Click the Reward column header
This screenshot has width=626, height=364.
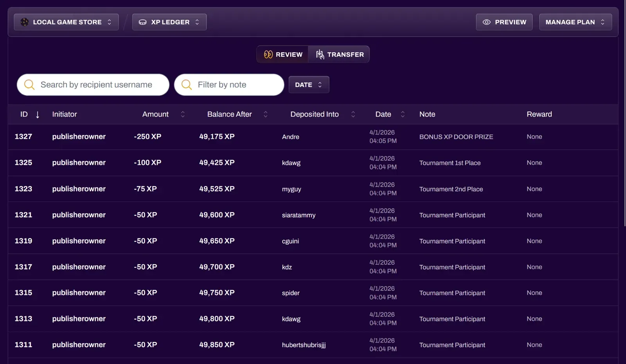click(x=539, y=114)
